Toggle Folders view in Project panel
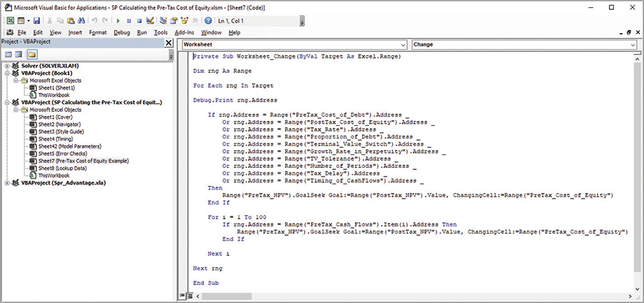The width and height of the screenshot is (644, 303). (x=33, y=55)
